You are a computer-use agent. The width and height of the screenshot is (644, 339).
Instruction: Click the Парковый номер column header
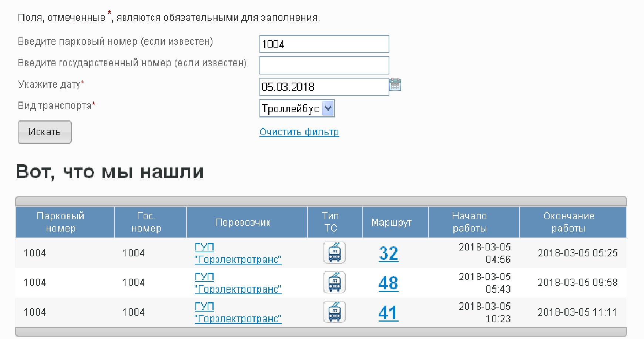pyautogui.click(x=61, y=222)
